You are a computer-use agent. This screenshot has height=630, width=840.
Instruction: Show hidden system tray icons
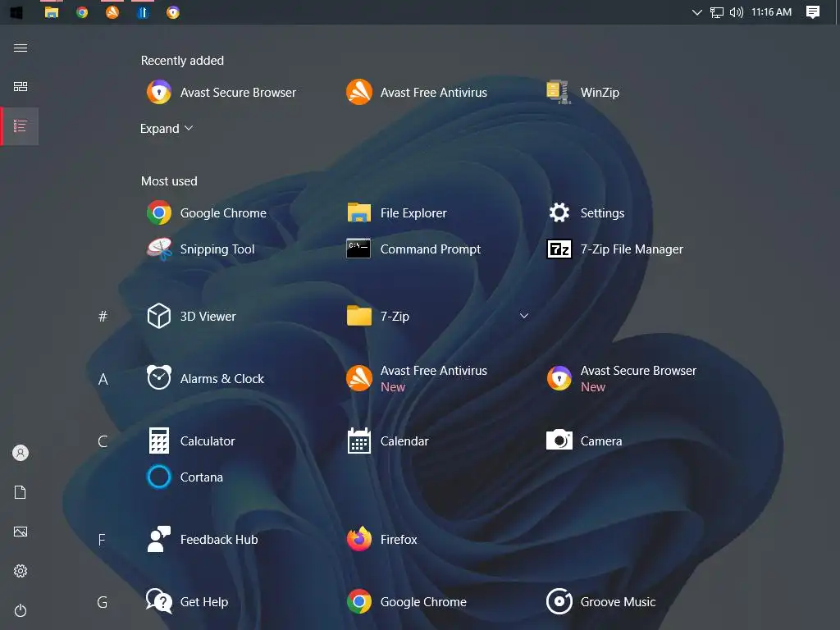tap(696, 11)
